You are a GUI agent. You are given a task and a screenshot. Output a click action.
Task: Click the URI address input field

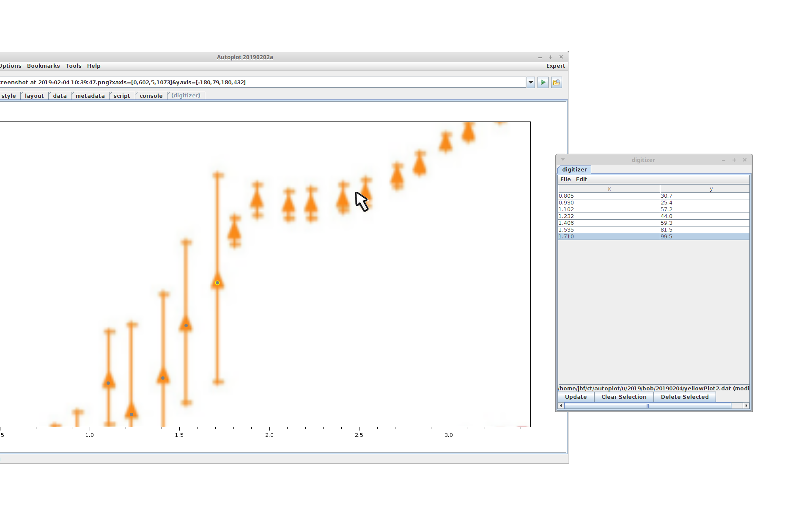262,83
